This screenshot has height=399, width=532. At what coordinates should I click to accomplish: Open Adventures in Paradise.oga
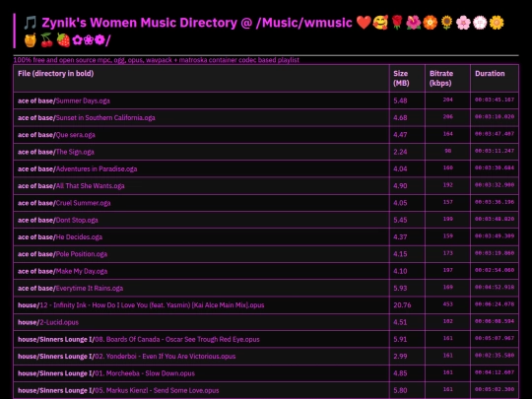[x=97, y=169]
